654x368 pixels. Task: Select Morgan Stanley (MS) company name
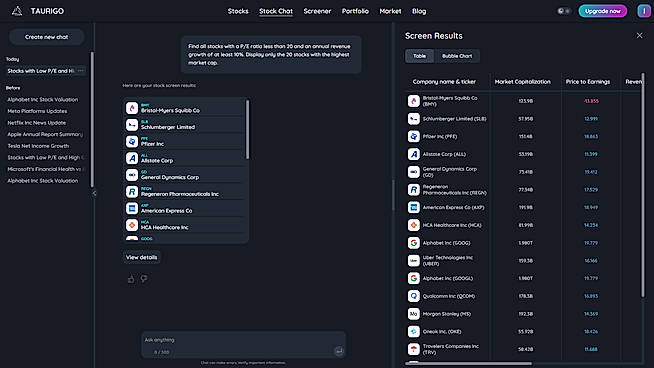pyautogui.click(x=447, y=314)
